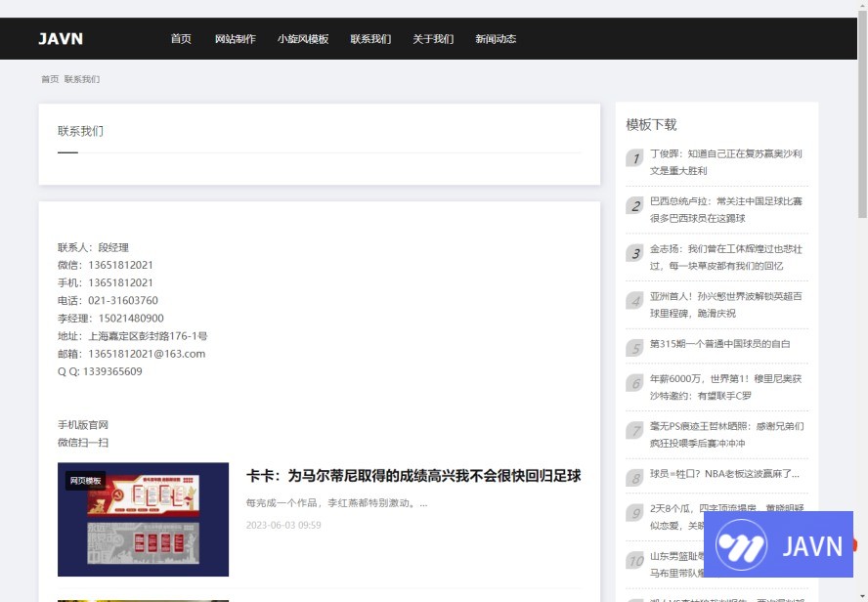Open article 年薪6000万，世界第1！穆里尼奥

(x=725, y=387)
